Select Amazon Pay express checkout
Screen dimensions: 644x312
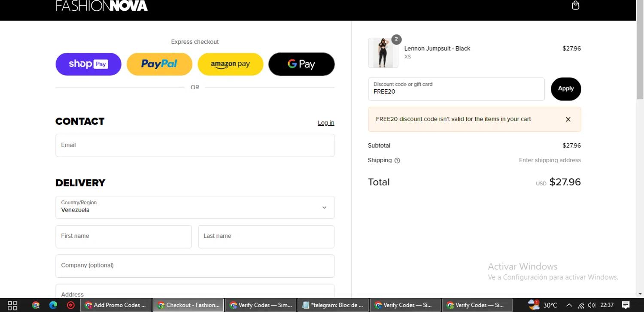[x=231, y=64]
